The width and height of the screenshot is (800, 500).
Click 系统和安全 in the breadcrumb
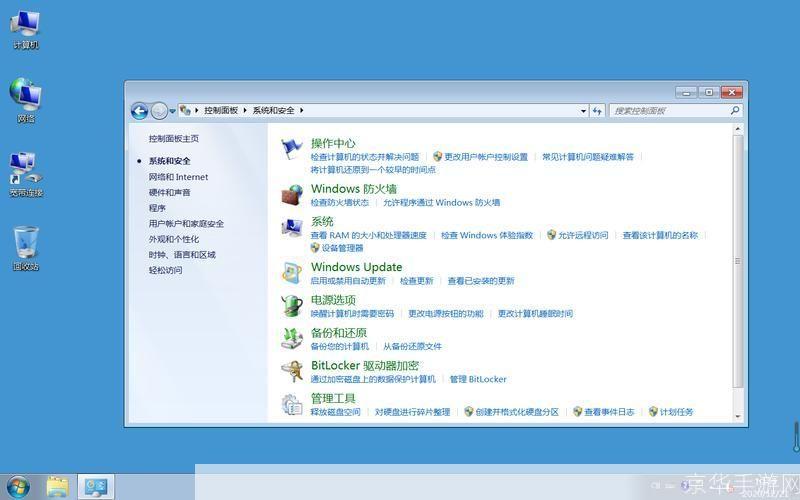click(273, 110)
